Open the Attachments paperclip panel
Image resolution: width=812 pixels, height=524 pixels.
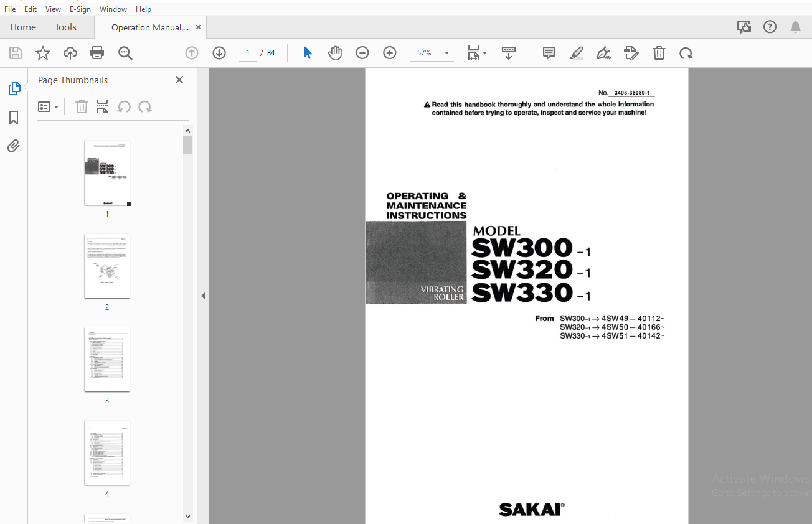[14, 146]
